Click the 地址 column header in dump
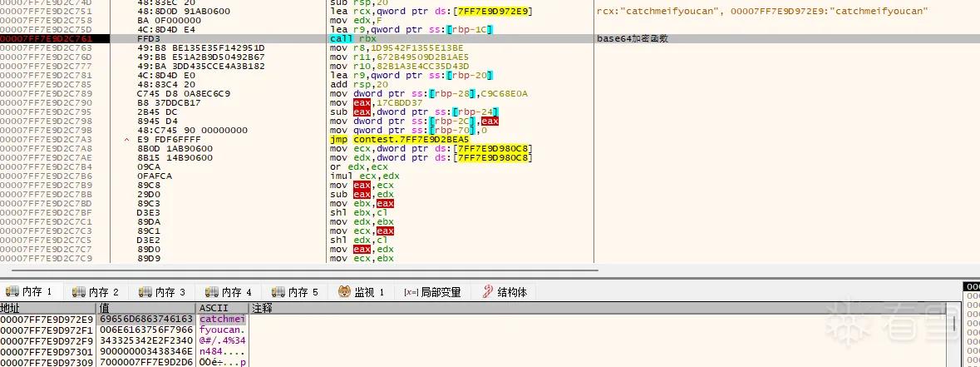This screenshot has height=367, width=980. [x=47, y=308]
